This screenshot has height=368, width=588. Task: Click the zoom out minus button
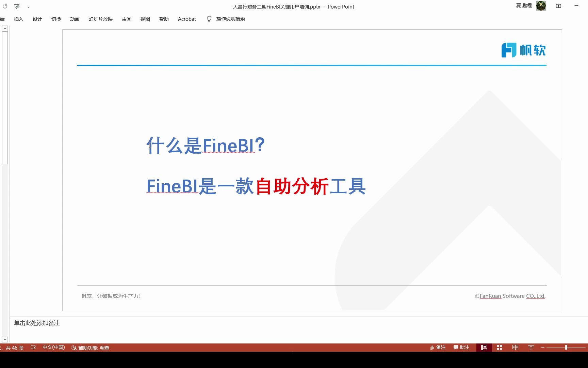[543, 348]
